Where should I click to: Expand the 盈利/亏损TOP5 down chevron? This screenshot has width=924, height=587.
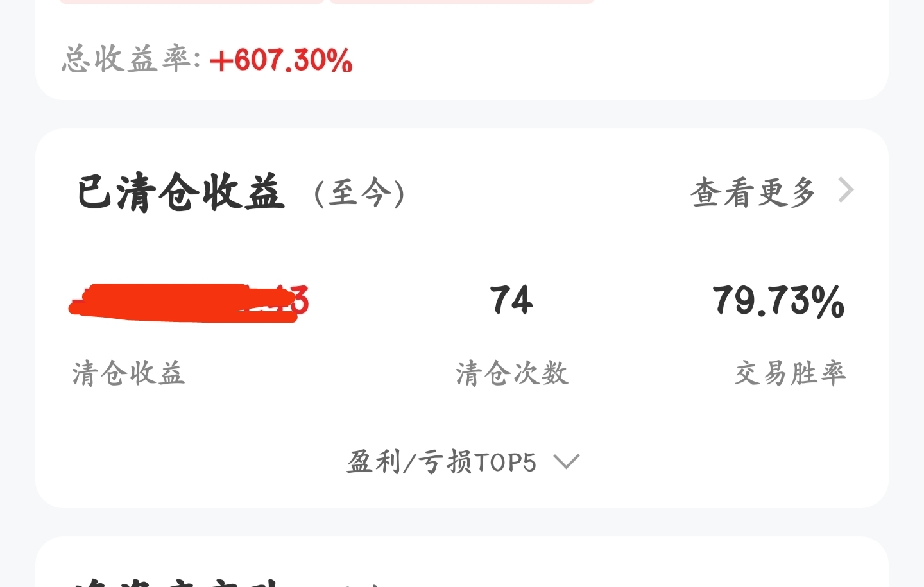[567, 461]
